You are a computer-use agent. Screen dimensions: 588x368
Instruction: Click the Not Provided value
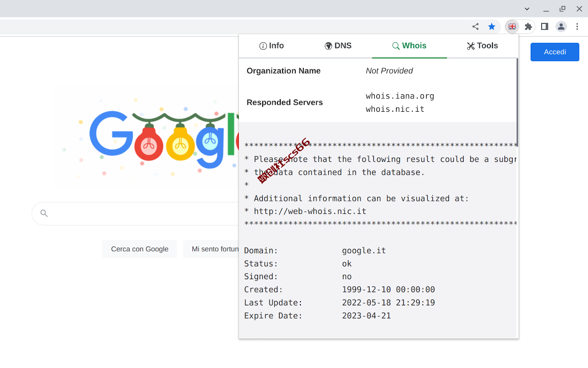tap(389, 71)
